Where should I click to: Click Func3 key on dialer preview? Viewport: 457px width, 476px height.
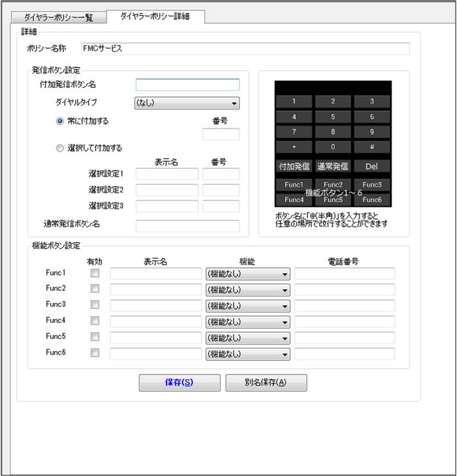[372, 184]
